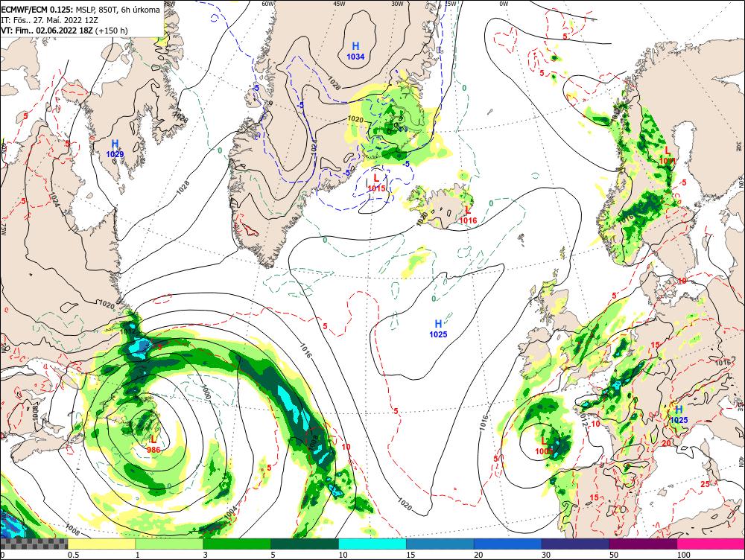This screenshot has height=560, width=745.
Task: Select the '1004' isobar label
Action: (230, 513)
